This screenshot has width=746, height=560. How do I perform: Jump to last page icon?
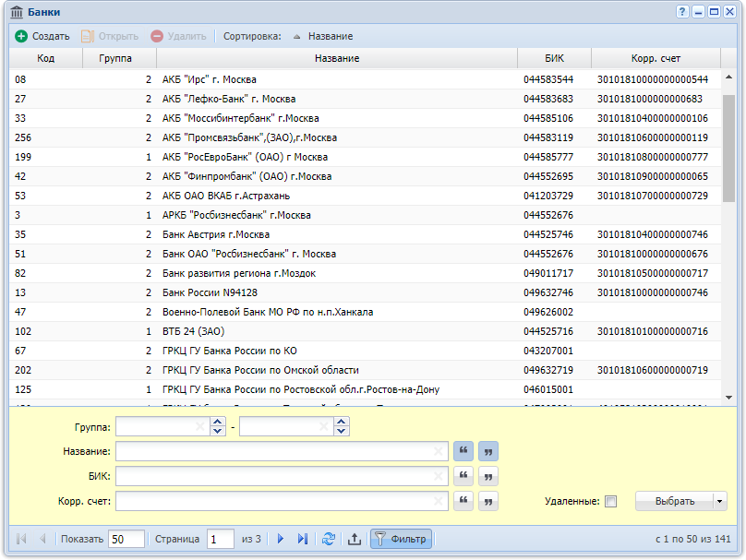pos(303,539)
